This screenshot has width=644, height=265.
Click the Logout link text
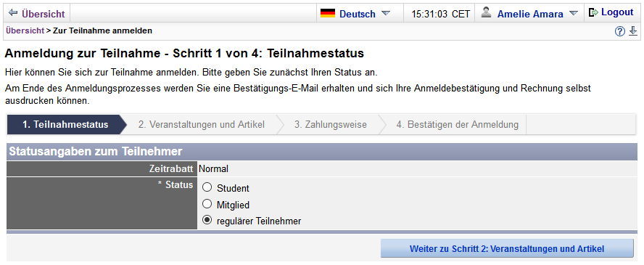617,12
